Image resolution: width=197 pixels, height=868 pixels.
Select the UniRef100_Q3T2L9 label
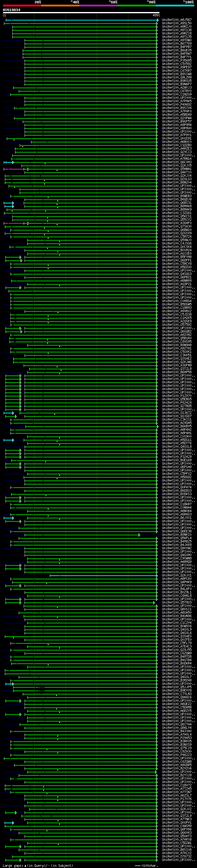(177, 816)
